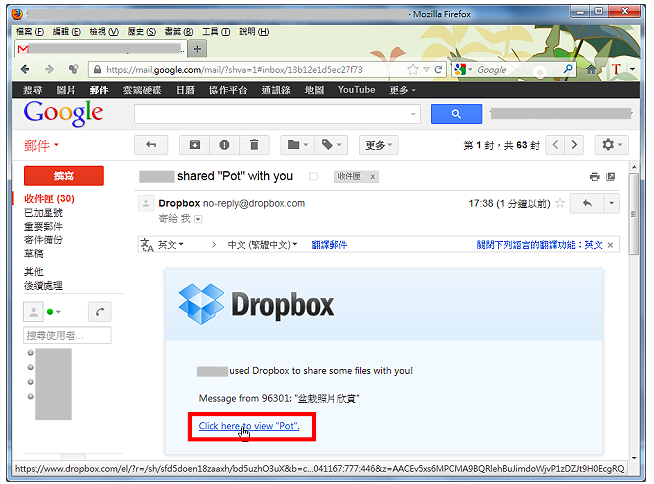Show message details next to 寄給 我
654x484 pixels.
198,219
